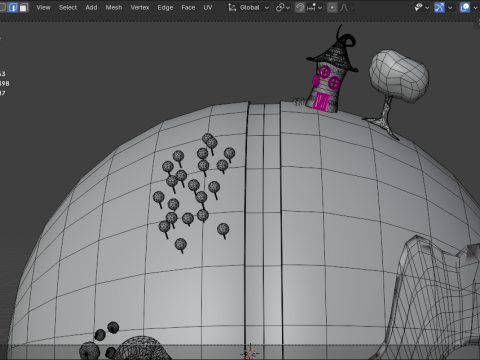The height and width of the screenshot is (360, 480).
Task: Toggle proportional editing
Action: coord(332,7)
